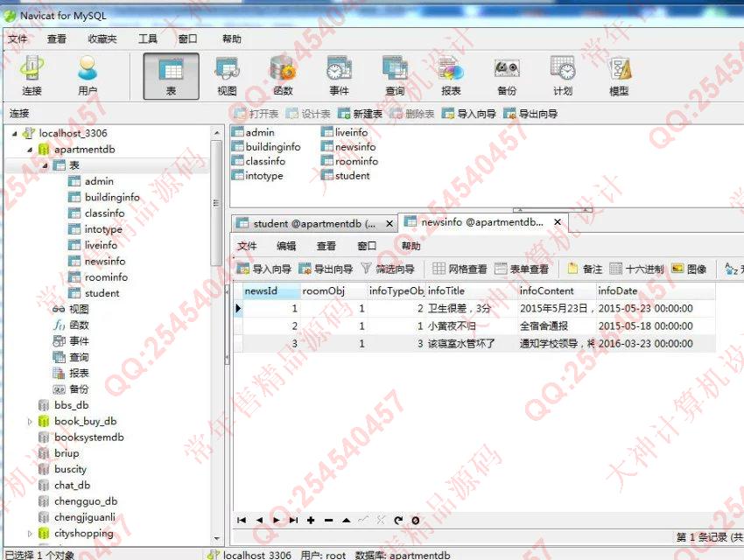Viewport: 744px width, 560px height.
Task: Open the 备份 (Backup) toolbar icon
Action: coord(507,76)
